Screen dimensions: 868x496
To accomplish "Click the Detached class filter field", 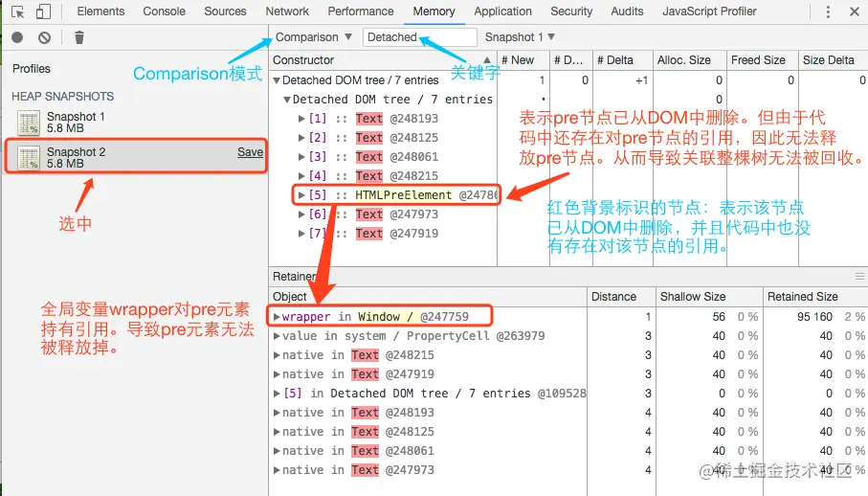I will coord(419,37).
